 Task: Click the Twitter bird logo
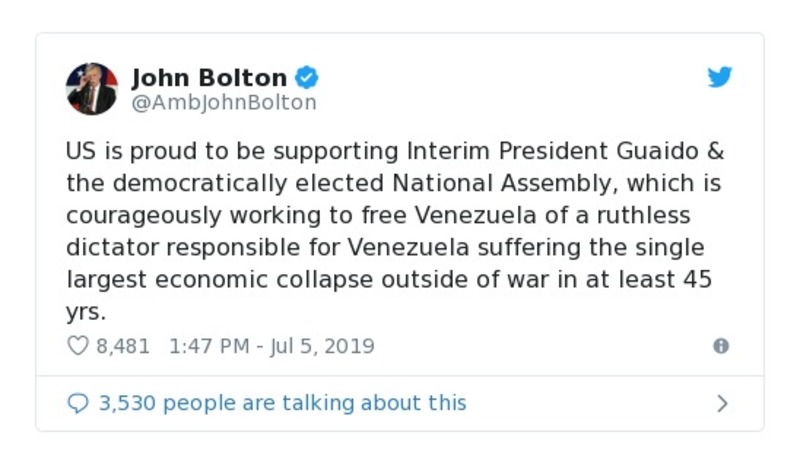point(720,77)
